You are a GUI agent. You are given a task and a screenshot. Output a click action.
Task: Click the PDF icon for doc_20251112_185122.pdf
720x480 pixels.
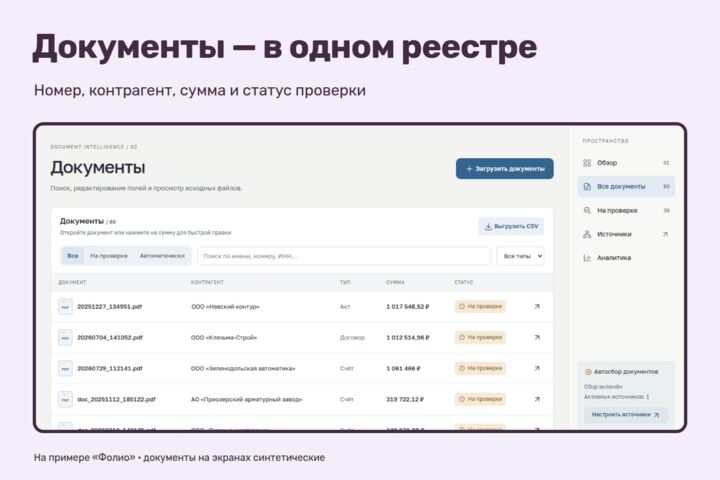tap(65, 399)
